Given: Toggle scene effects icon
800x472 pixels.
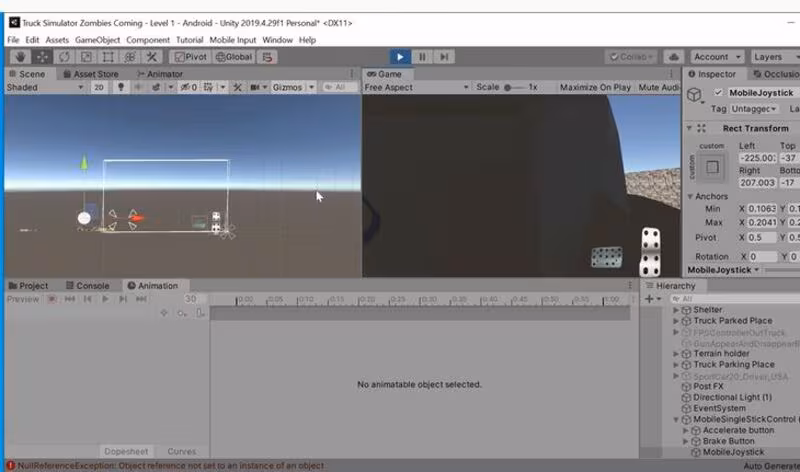Looking at the screenshot, I should (x=156, y=87).
